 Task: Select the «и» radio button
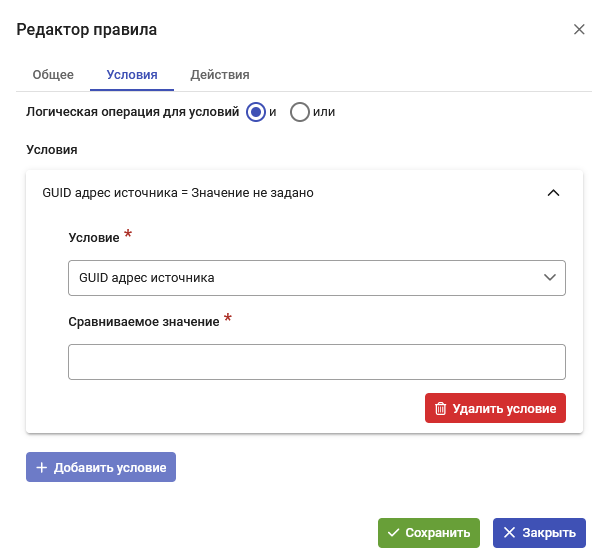[x=256, y=112]
